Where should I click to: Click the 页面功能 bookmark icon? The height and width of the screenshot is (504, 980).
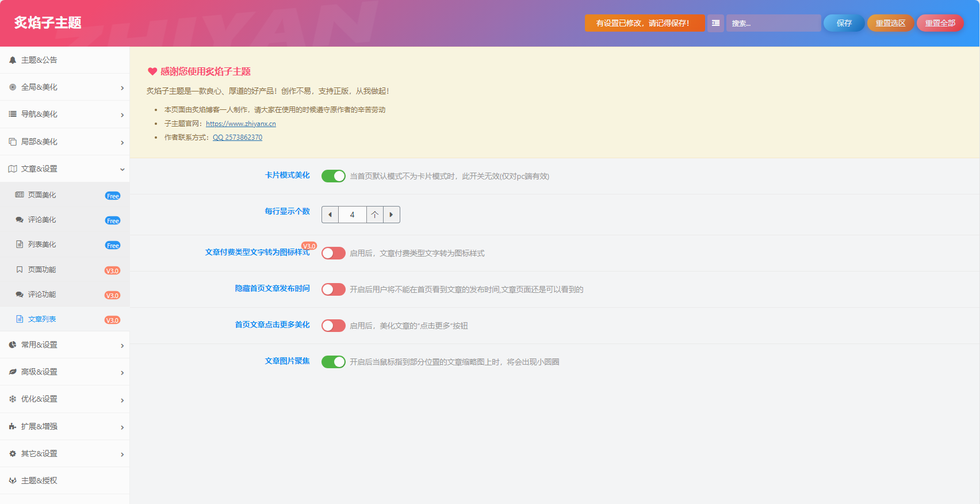click(20, 269)
